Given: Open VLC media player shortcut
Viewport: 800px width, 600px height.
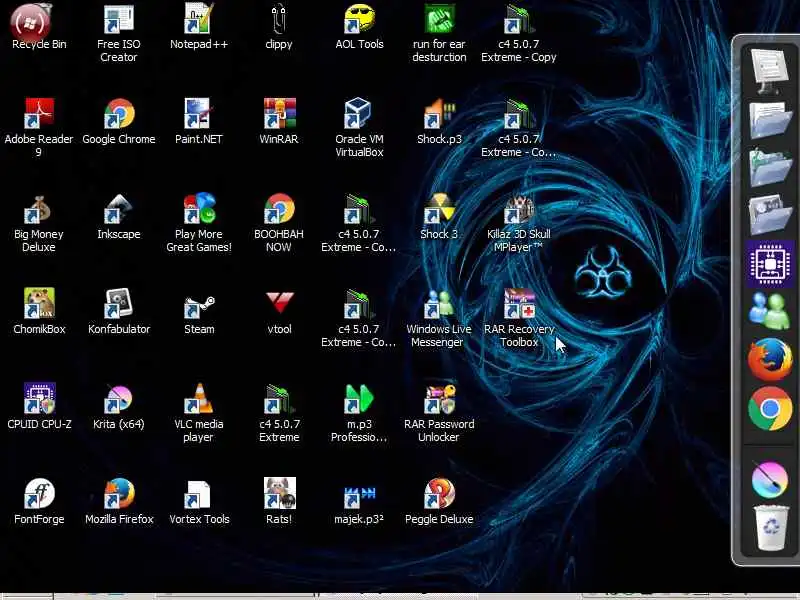Looking at the screenshot, I should point(199,398).
